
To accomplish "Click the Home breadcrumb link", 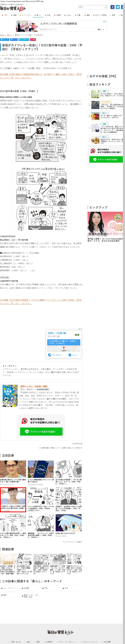I will [x=2, y=35].
